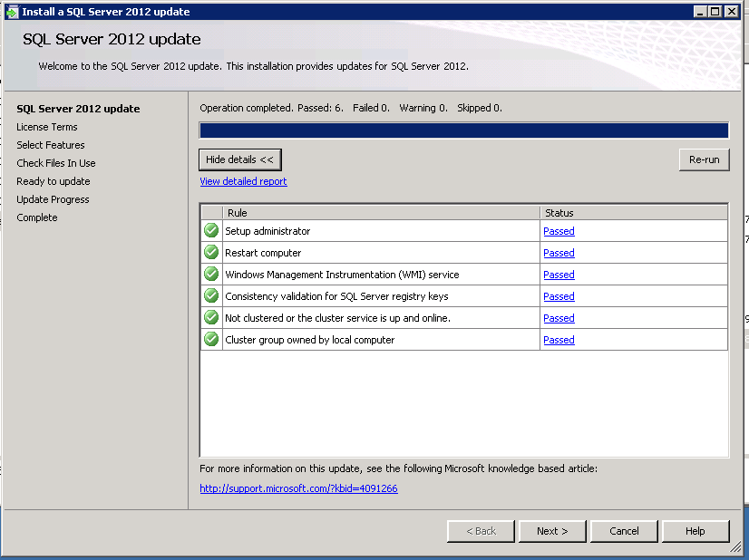
Task: Close the installer window
Action: point(732,12)
